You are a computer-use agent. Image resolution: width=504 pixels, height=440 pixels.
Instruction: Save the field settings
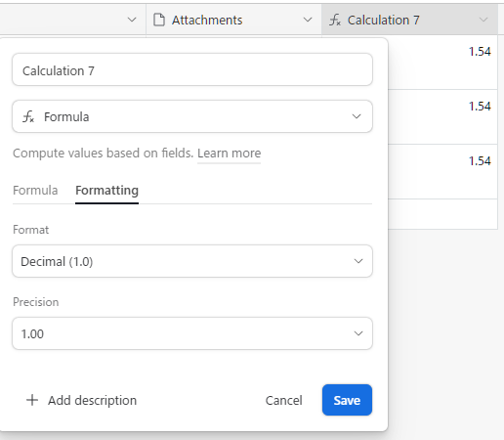coord(347,400)
